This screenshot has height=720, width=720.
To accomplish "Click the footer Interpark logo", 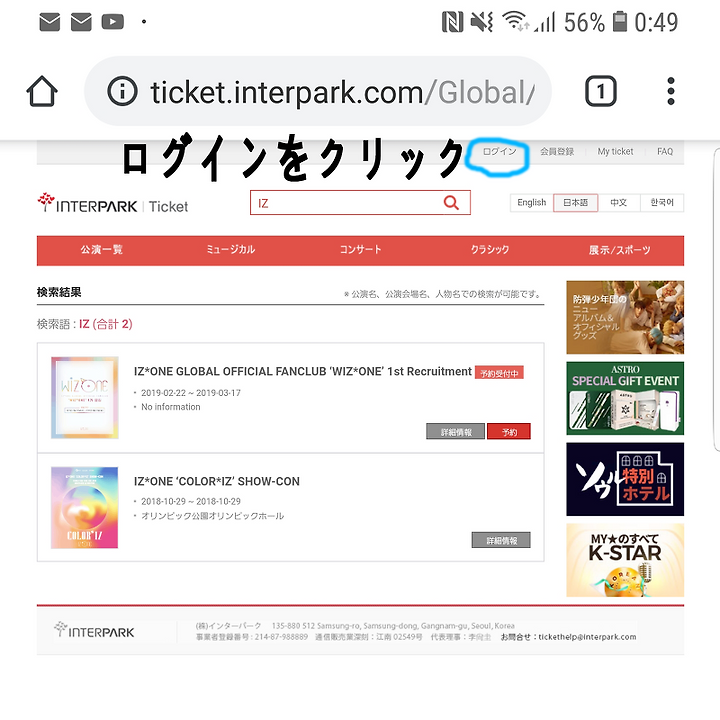I will point(94,630).
